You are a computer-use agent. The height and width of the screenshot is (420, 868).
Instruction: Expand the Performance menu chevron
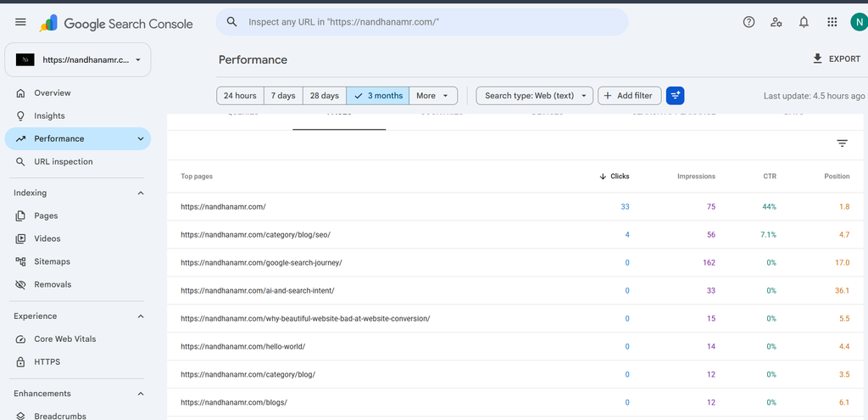click(x=141, y=139)
